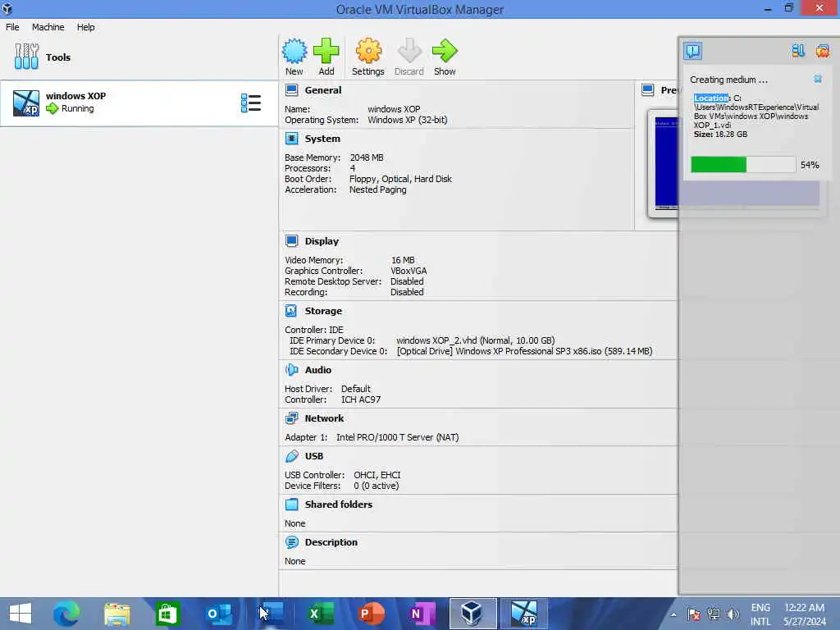Image resolution: width=840 pixels, height=630 pixels.
Task: Click the Storage section icon
Action: [x=291, y=311]
